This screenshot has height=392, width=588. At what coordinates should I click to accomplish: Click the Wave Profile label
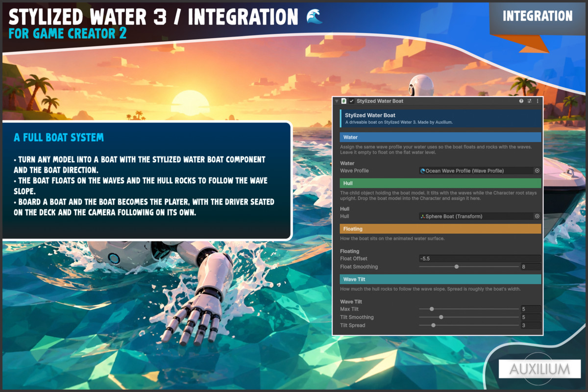pyautogui.click(x=354, y=171)
